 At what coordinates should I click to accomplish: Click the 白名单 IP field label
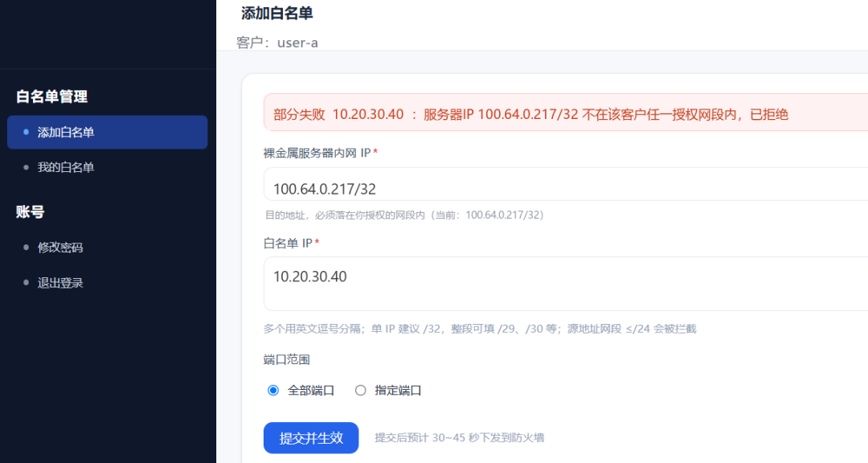(291, 243)
